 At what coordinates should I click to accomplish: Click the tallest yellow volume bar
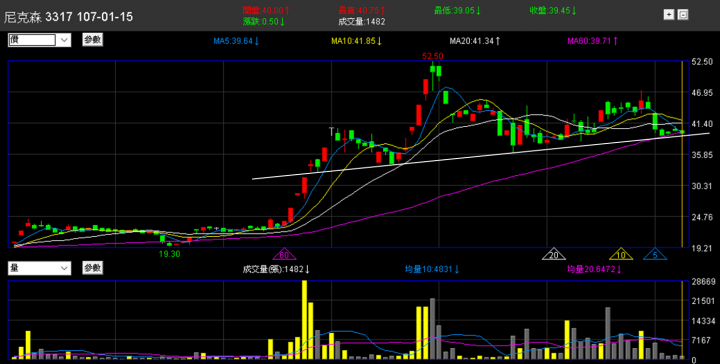[x=304, y=319]
